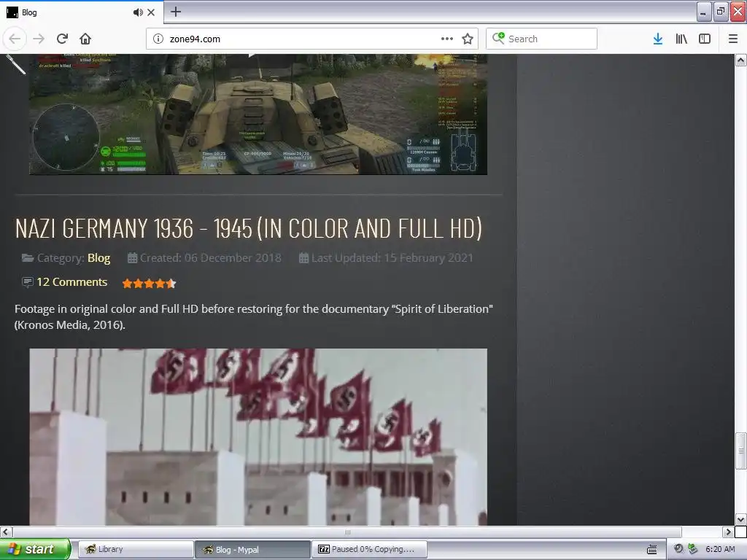Click the first system tray icon
The height and width of the screenshot is (560, 747).
[678, 548]
